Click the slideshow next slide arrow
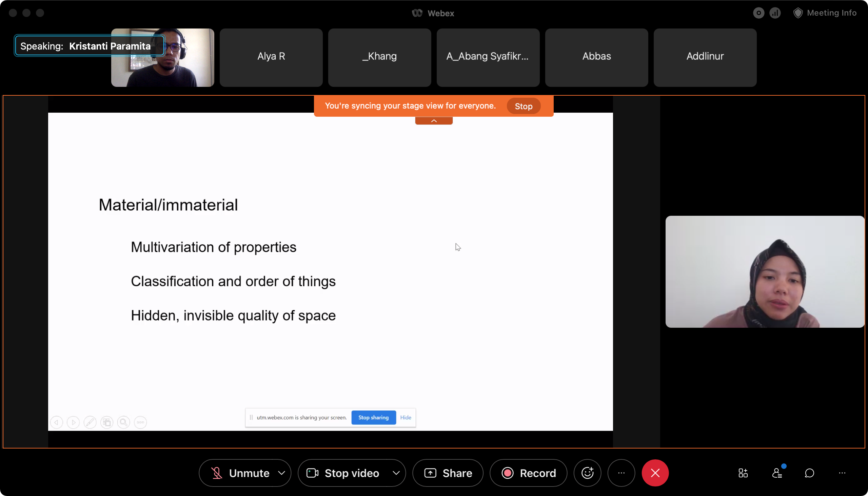This screenshot has height=496, width=868. 73,422
